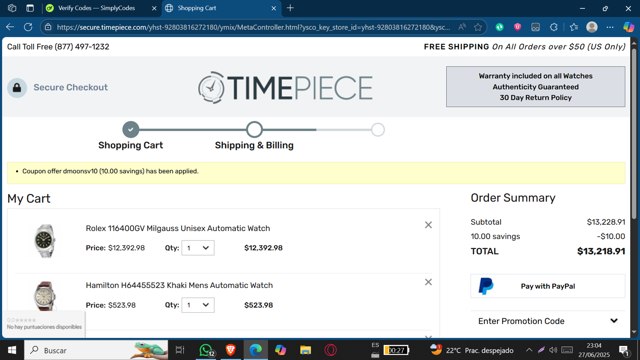Open the workspaces icon in title bar

(x=12, y=8)
